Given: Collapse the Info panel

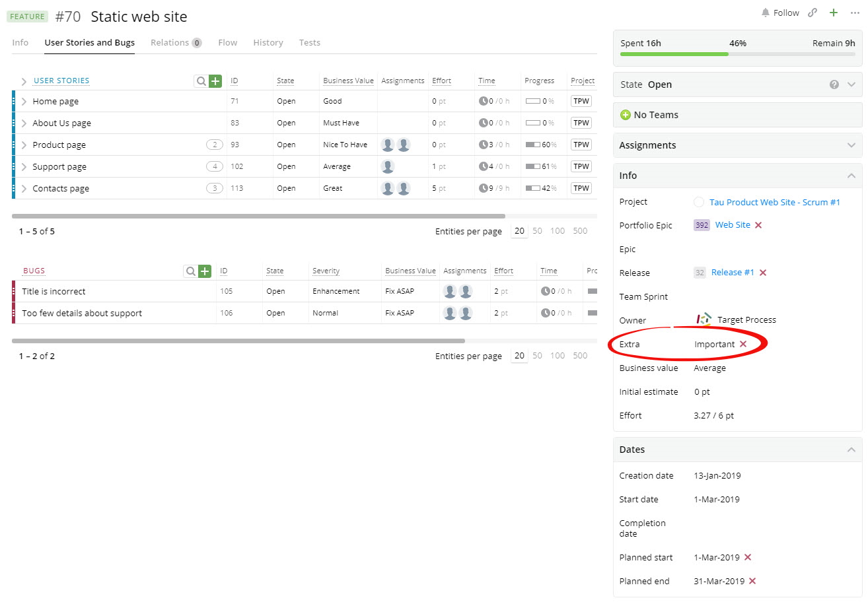Looking at the screenshot, I should pos(851,176).
